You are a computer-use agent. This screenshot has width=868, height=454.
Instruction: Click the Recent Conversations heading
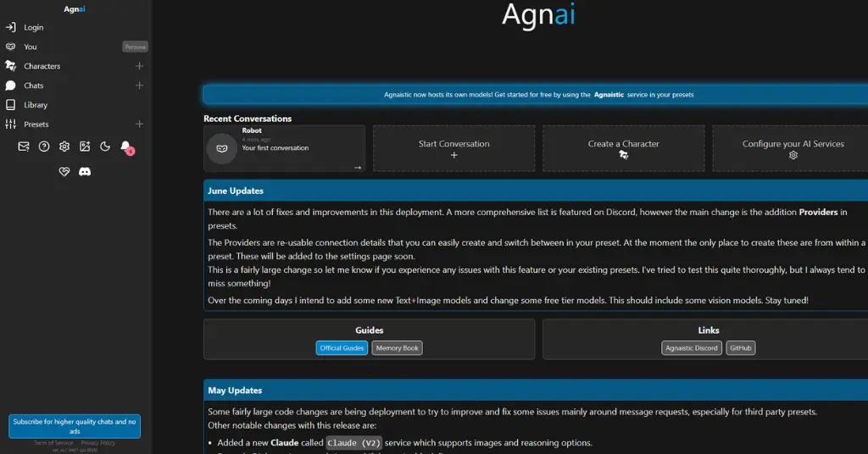[248, 119]
